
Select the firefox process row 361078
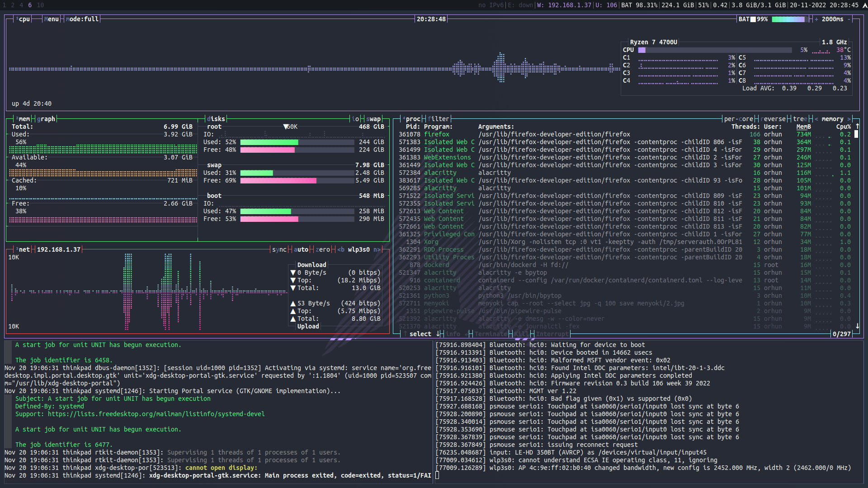click(x=625, y=134)
